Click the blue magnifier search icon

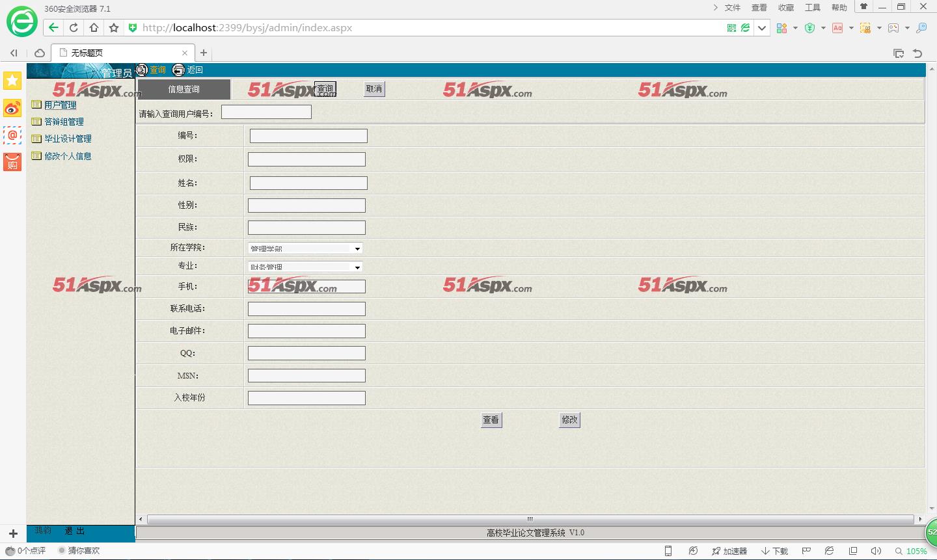click(x=921, y=28)
